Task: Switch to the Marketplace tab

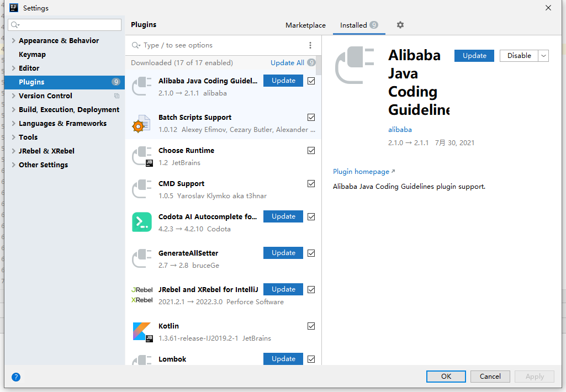Action: [x=305, y=25]
